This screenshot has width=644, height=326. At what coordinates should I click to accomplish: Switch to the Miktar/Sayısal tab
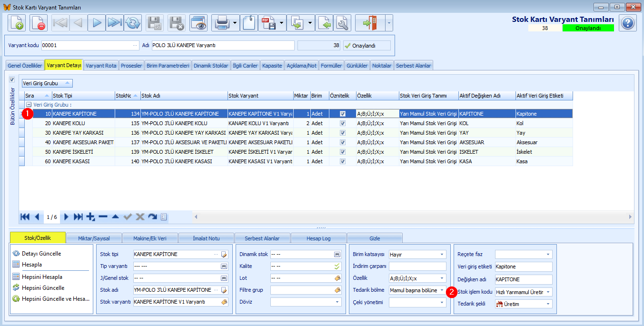coord(94,238)
